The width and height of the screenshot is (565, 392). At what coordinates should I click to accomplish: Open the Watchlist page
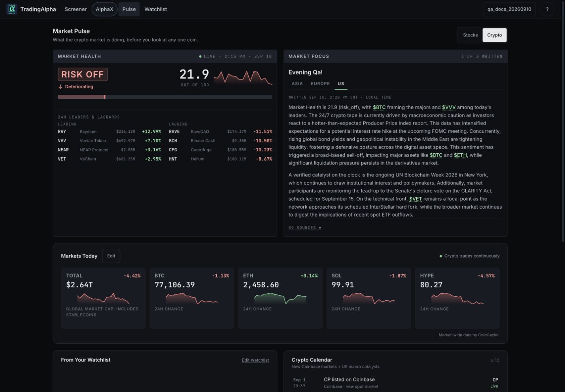click(x=156, y=9)
